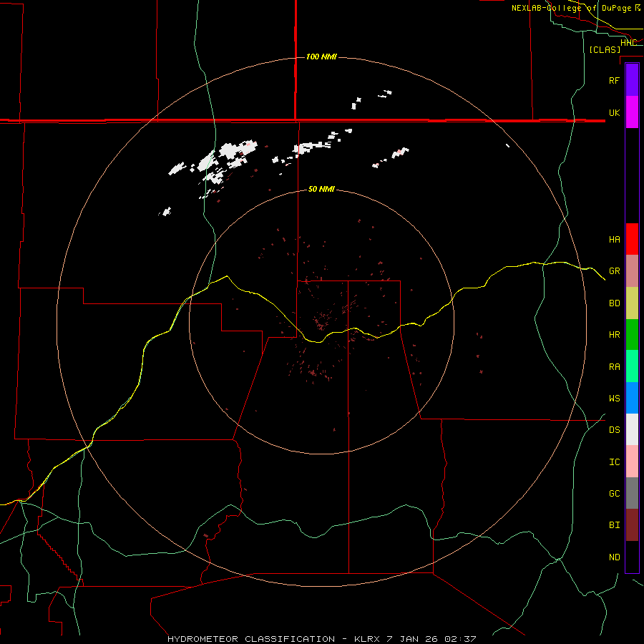Image resolution: width=644 pixels, height=644 pixels.
Task: Click the UK legend label
Action: [x=614, y=112]
